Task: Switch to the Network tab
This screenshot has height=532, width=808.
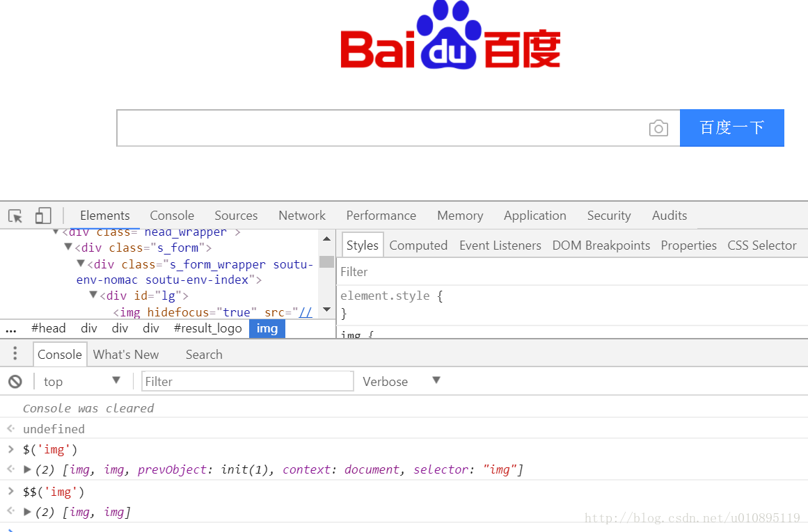Action: (x=302, y=216)
